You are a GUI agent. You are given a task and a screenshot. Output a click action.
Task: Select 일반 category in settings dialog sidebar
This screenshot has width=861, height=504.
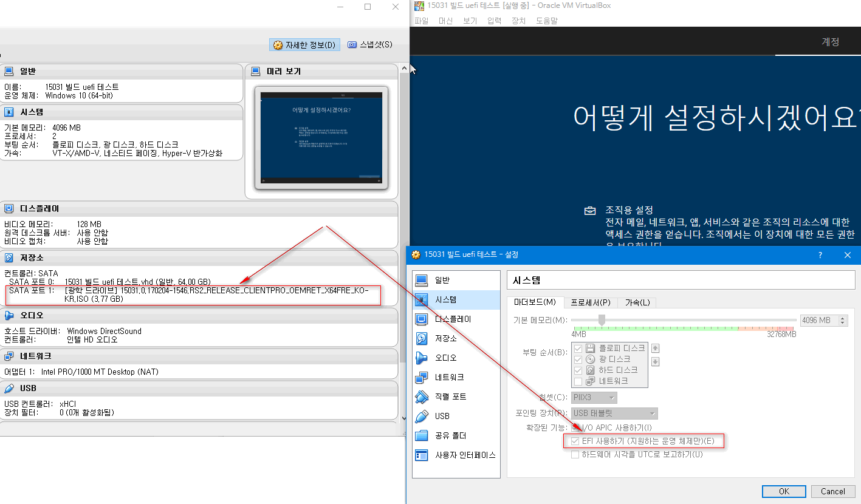point(456,281)
